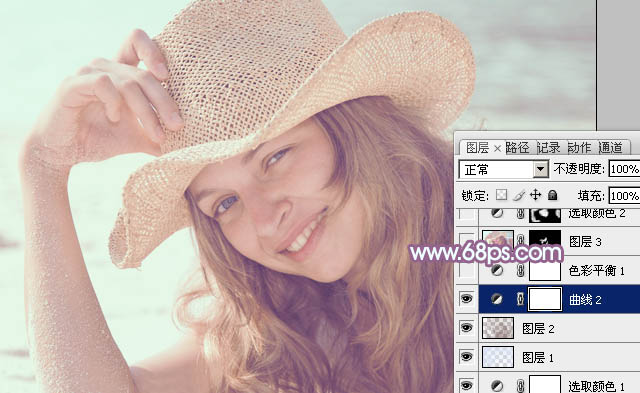Select the 图层 2 layer thumbnail

(x=498, y=328)
